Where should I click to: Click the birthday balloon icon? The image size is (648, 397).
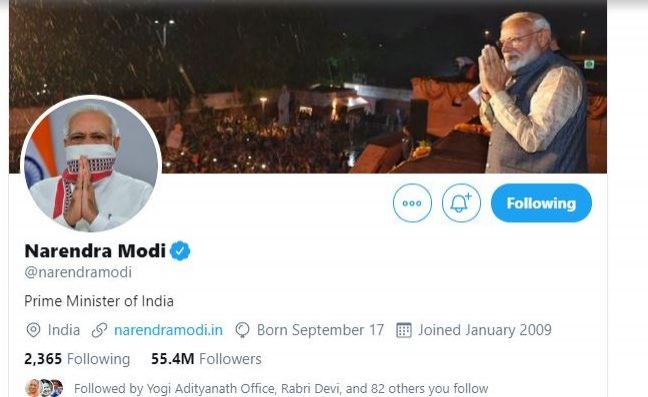pyautogui.click(x=242, y=330)
